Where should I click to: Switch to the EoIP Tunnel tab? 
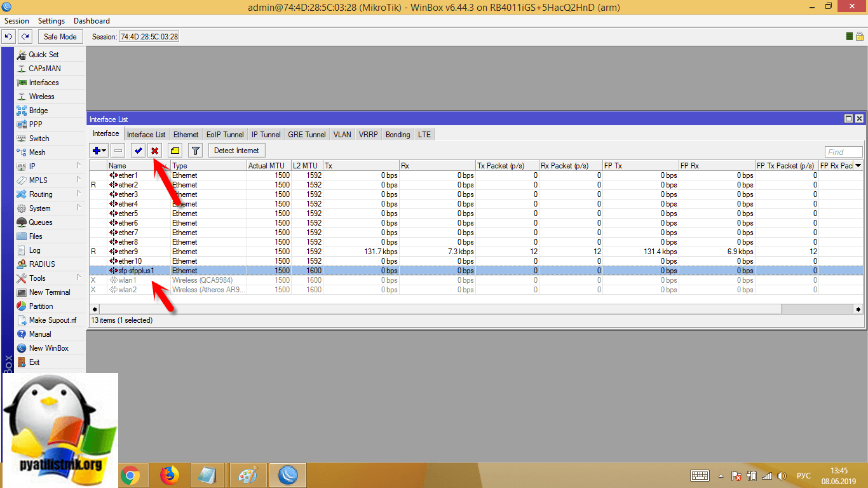click(x=225, y=135)
